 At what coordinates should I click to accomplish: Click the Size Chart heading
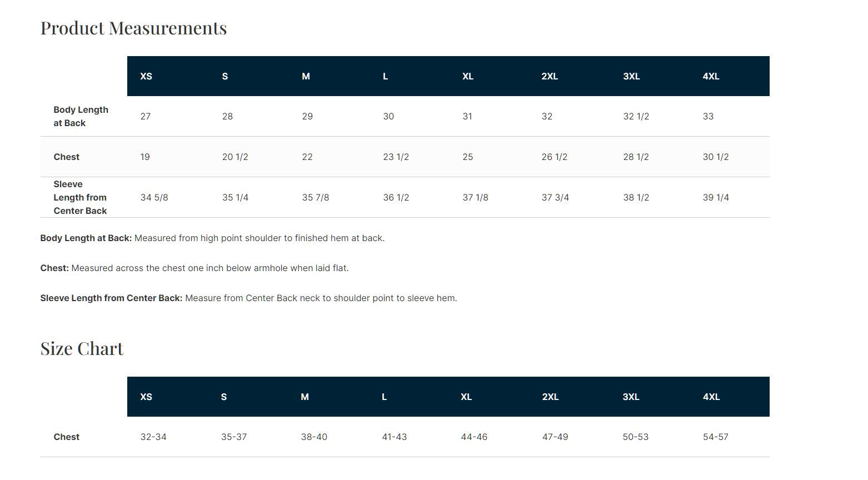pyautogui.click(x=82, y=348)
